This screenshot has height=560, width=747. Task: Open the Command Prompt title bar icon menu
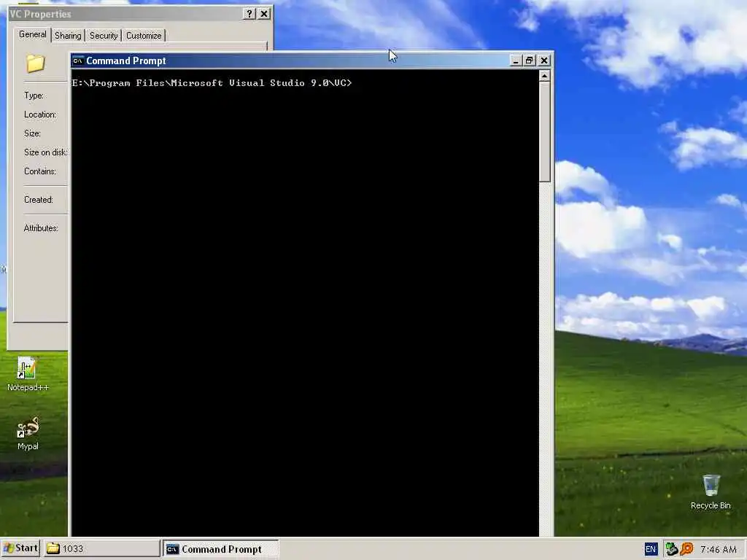click(x=77, y=61)
